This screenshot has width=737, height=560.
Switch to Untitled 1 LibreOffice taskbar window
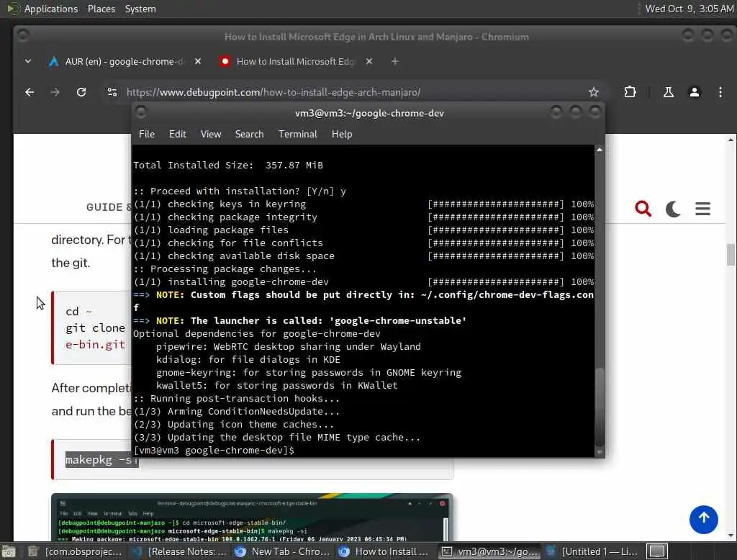(x=592, y=551)
